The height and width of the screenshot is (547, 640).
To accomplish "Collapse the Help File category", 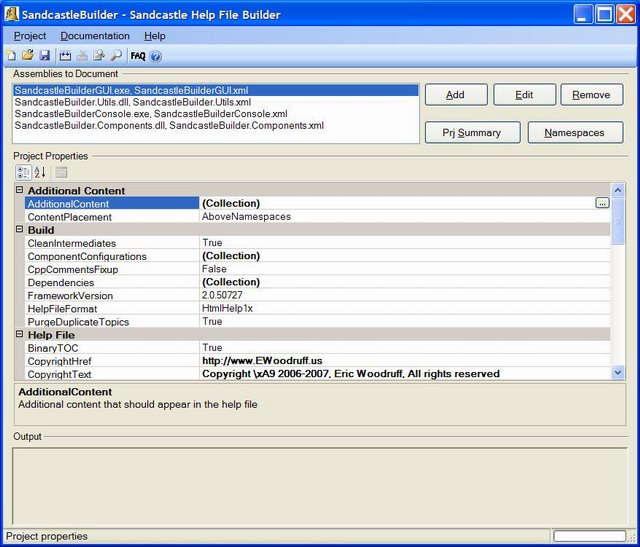I will coord(19,334).
